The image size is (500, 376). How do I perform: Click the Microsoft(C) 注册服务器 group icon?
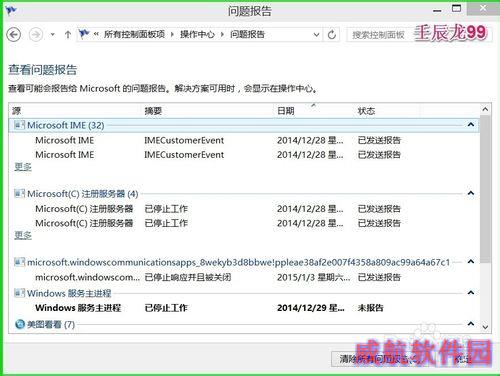pos(19,193)
